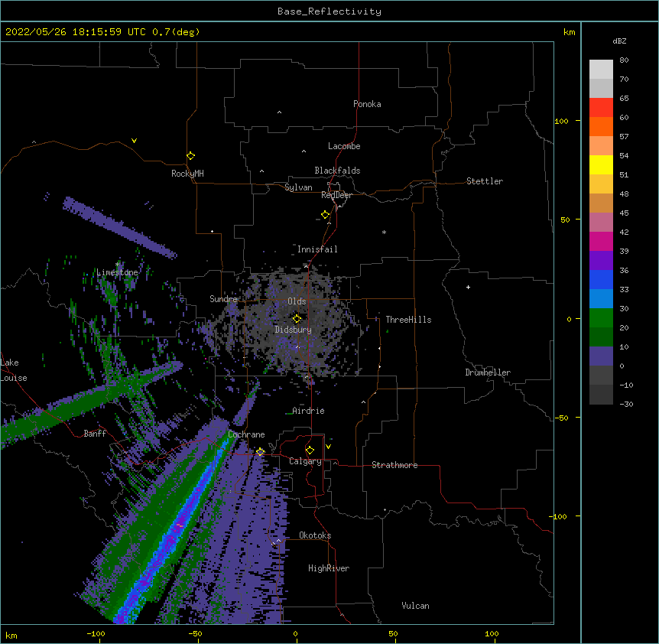Click the Drumheller town label
Image resolution: width=659 pixels, height=644 pixels.
click(488, 372)
